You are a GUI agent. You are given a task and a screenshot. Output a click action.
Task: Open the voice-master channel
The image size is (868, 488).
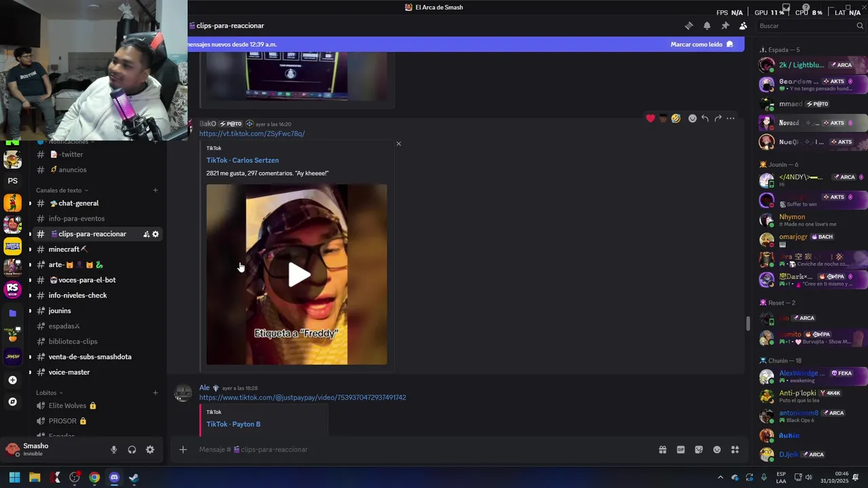coord(98,372)
